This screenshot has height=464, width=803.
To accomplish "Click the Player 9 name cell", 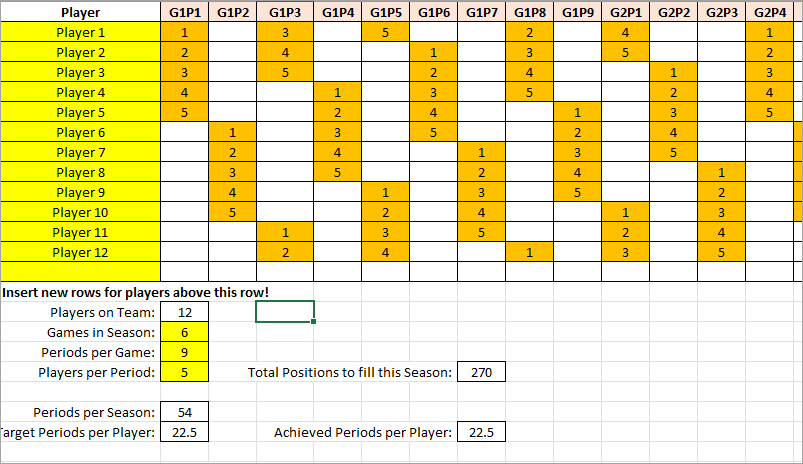I will point(80,192).
